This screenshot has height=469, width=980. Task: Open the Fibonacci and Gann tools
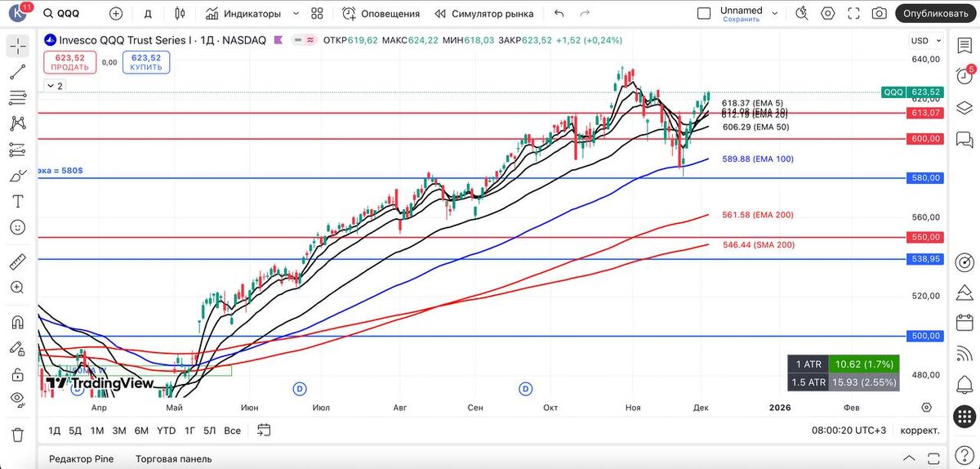click(17, 98)
